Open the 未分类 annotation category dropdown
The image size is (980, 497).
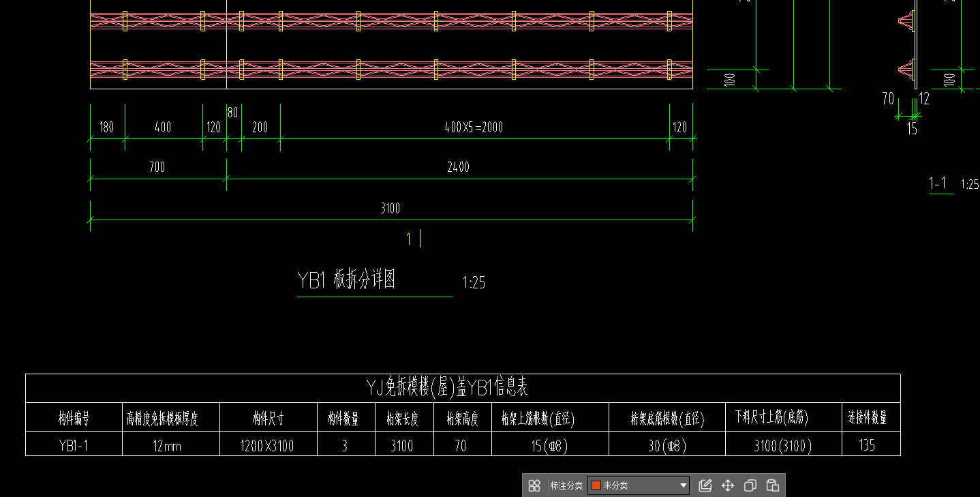click(x=639, y=485)
